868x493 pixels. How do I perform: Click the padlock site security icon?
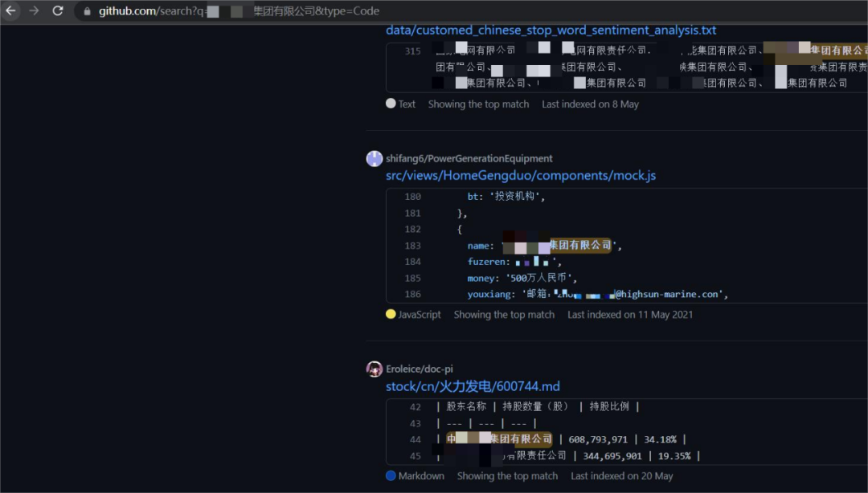87,11
